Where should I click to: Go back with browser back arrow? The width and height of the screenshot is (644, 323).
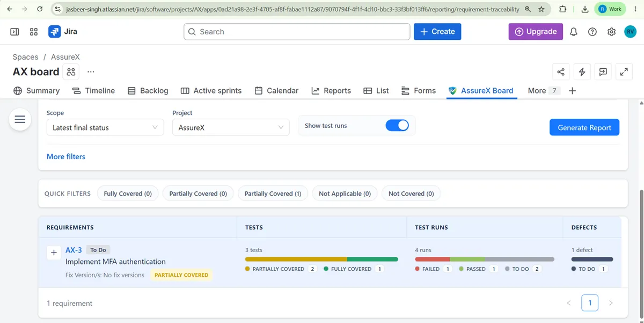10,9
